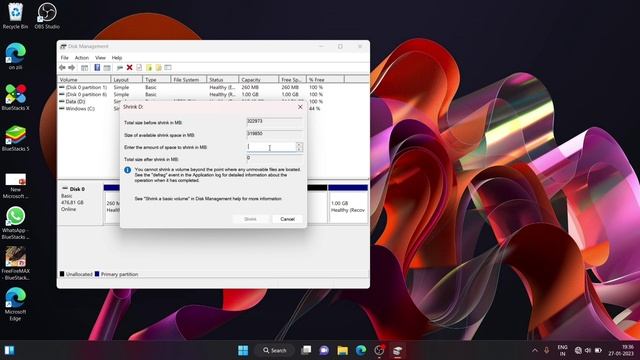Click Cancel in Shrink D: dialog
Screen dimensions: 640x360
pos(287,219)
